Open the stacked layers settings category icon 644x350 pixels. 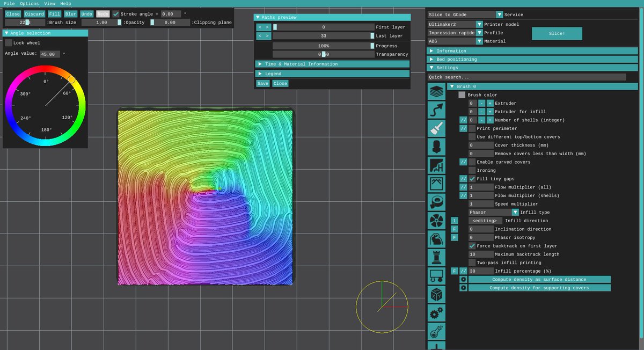coord(436,92)
